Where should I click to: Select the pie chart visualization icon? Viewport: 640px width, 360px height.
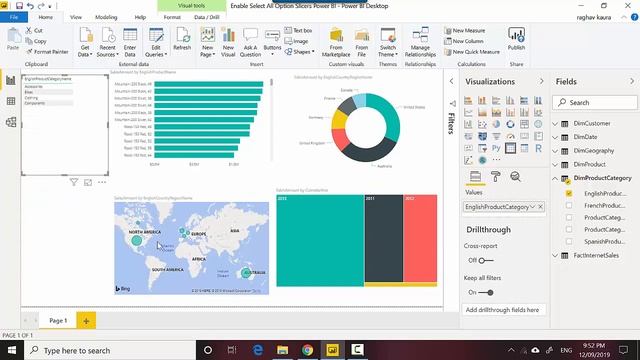496,124
